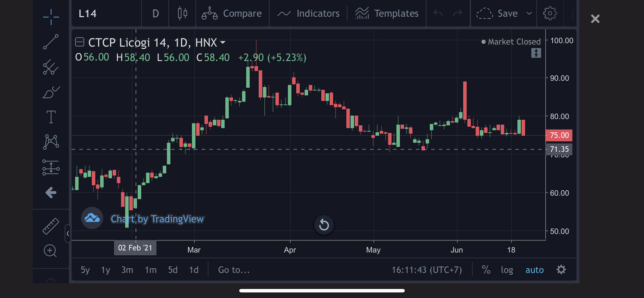The image size is (644, 298).
Task: Select the crosshair cursor tool
Action: pyautogui.click(x=51, y=17)
